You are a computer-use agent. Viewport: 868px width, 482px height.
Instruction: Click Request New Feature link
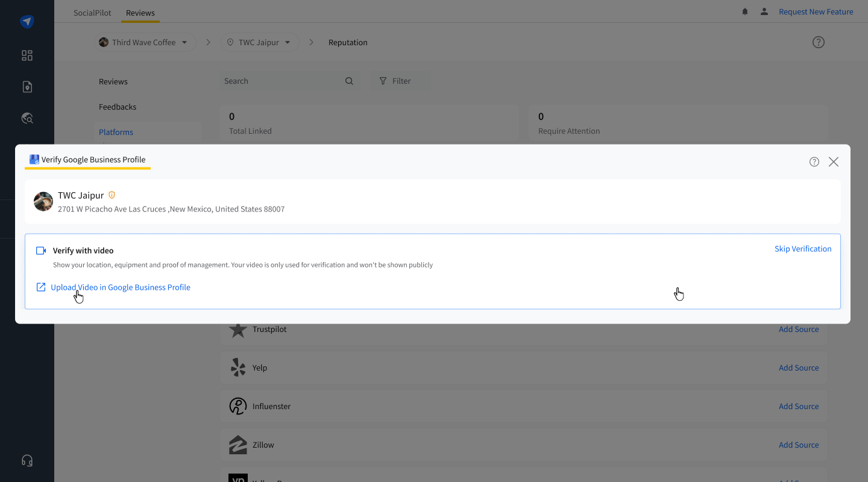[x=816, y=11]
